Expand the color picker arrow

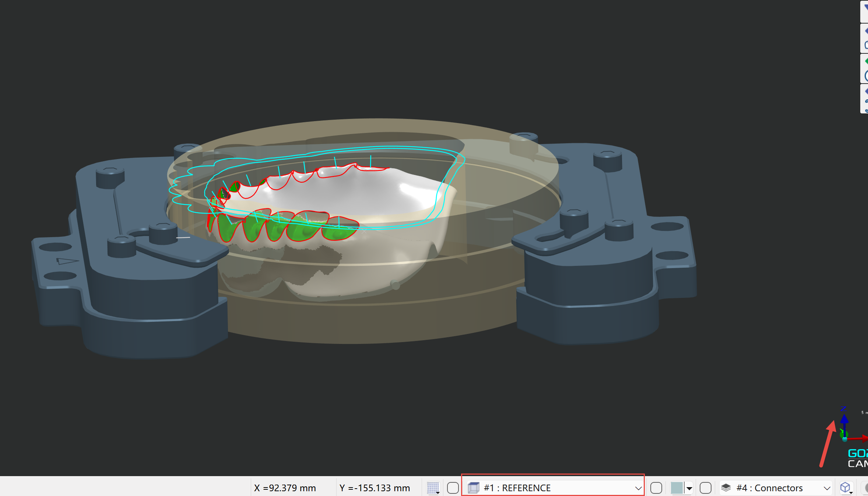click(689, 488)
